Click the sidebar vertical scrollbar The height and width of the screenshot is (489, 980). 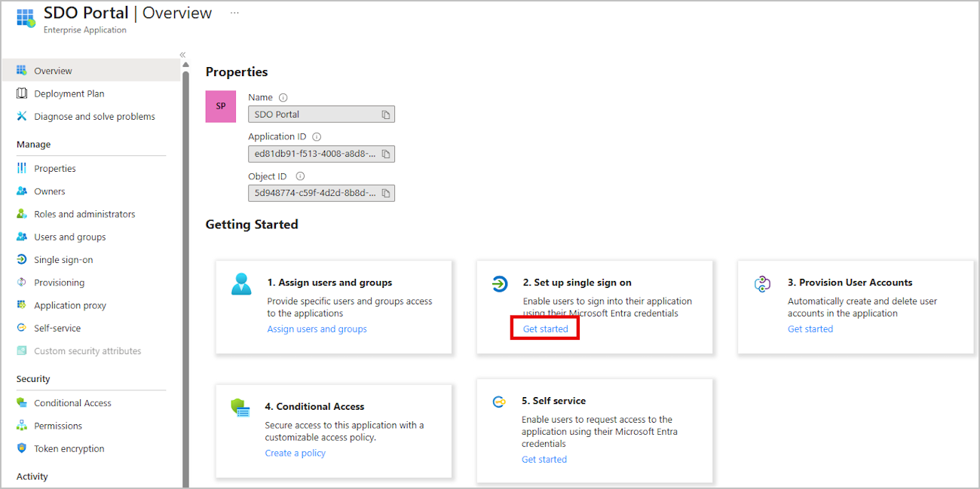185,279
